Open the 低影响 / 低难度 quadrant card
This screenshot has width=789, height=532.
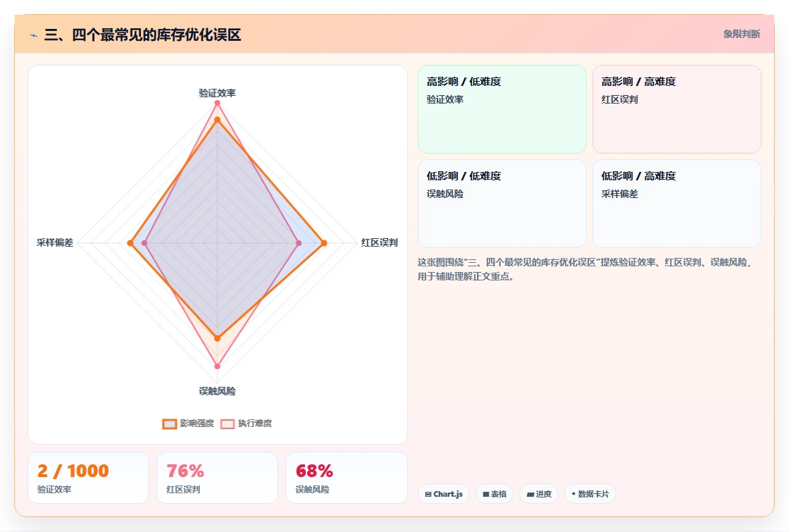[x=502, y=204]
